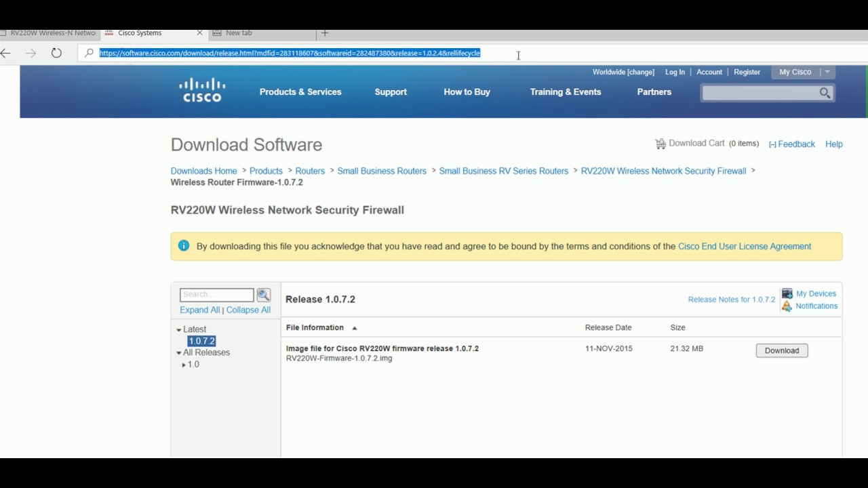Image resolution: width=868 pixels, height=488 pixels.
Task: Click the Notifications link
Action: 816,306
